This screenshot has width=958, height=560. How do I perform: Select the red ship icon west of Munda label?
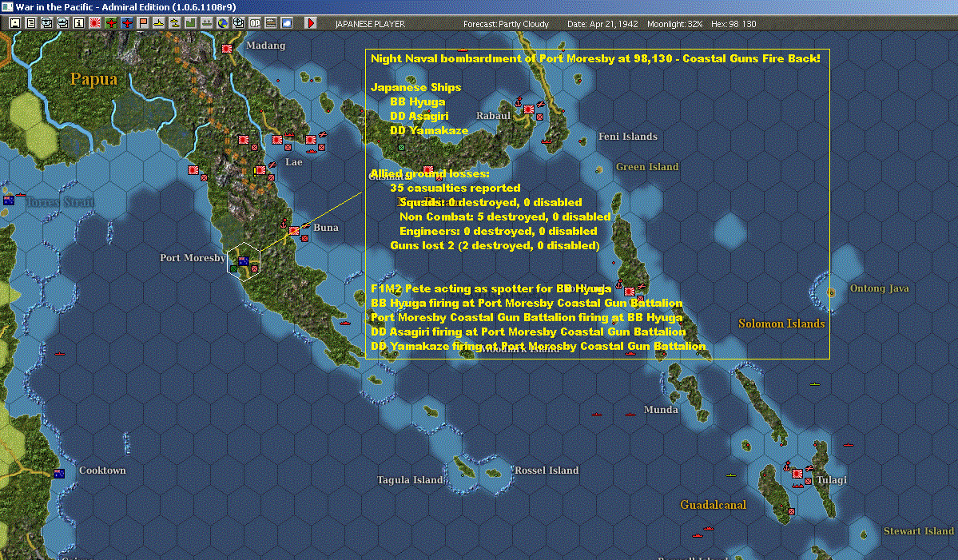point(630,415)
